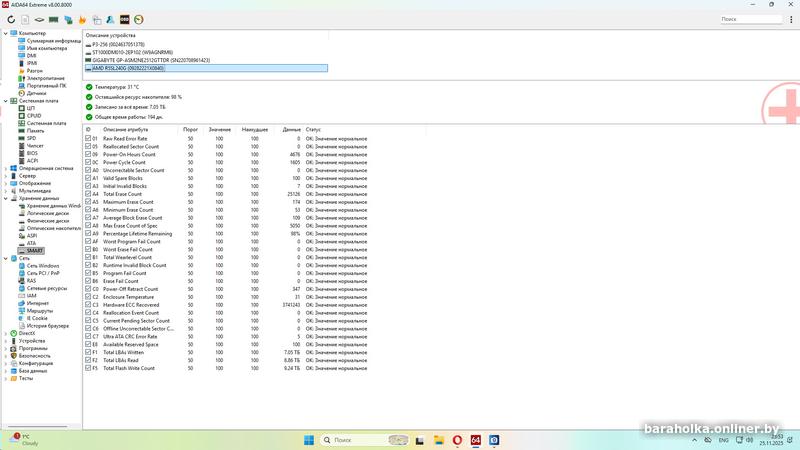Viewport: 800px width, 450px height.
Task: Open the Логические диски tree item
Action: pos(48,213)
